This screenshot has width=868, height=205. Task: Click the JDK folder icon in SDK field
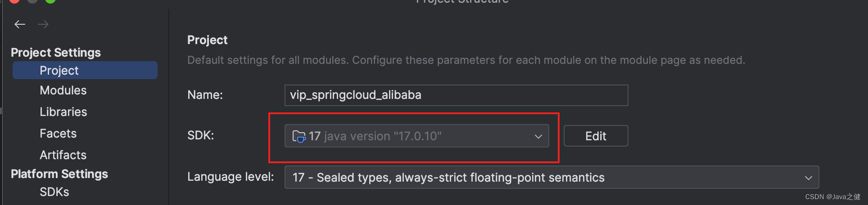tap(299, 136)
